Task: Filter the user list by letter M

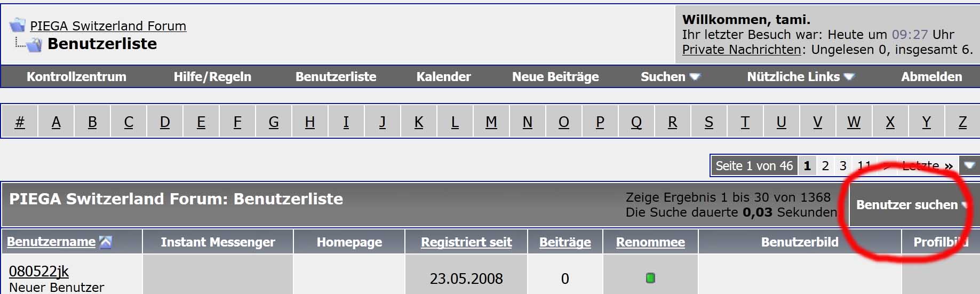Action: point(491,122)
